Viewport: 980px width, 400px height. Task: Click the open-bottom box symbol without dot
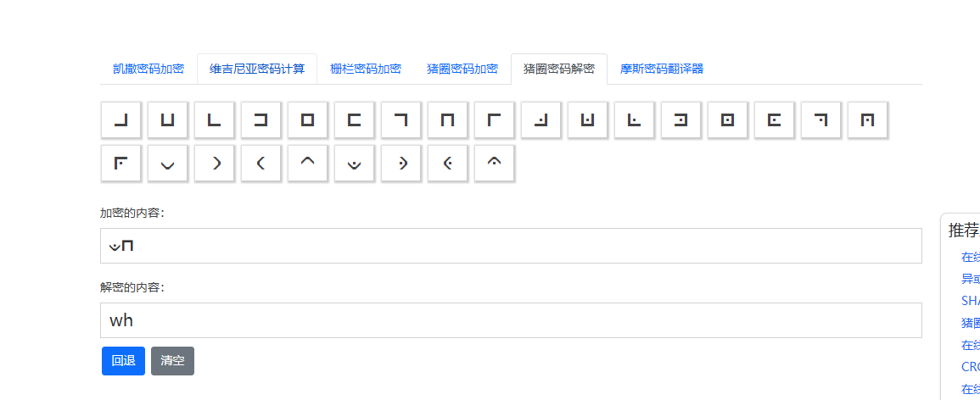[x=447, y=119]
